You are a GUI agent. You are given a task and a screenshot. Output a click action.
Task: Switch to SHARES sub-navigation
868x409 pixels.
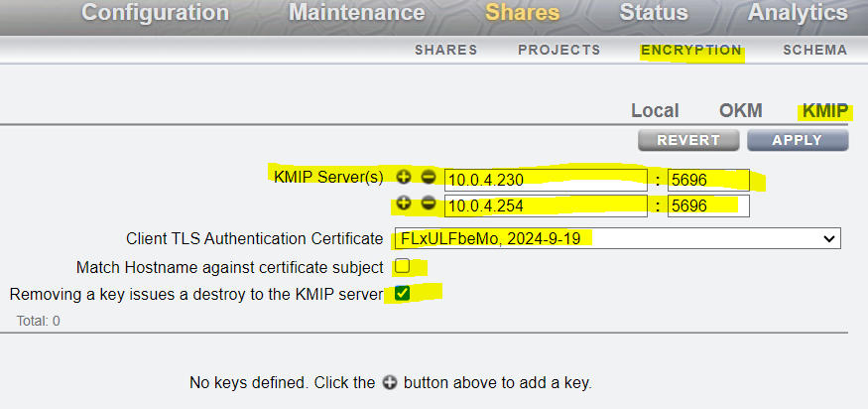pyautogui.click(x=446, y=50)
